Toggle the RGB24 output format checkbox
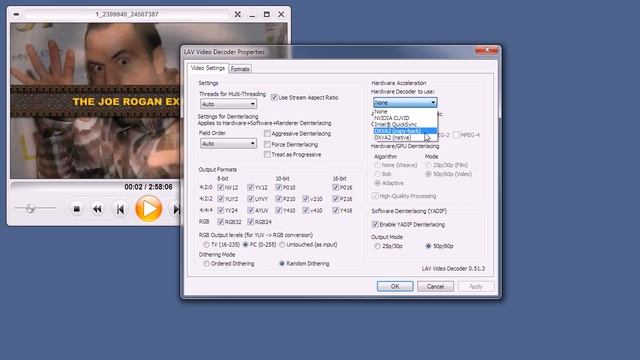The height and width of the screenshot is (360, 640). click(x=251, y=222)
